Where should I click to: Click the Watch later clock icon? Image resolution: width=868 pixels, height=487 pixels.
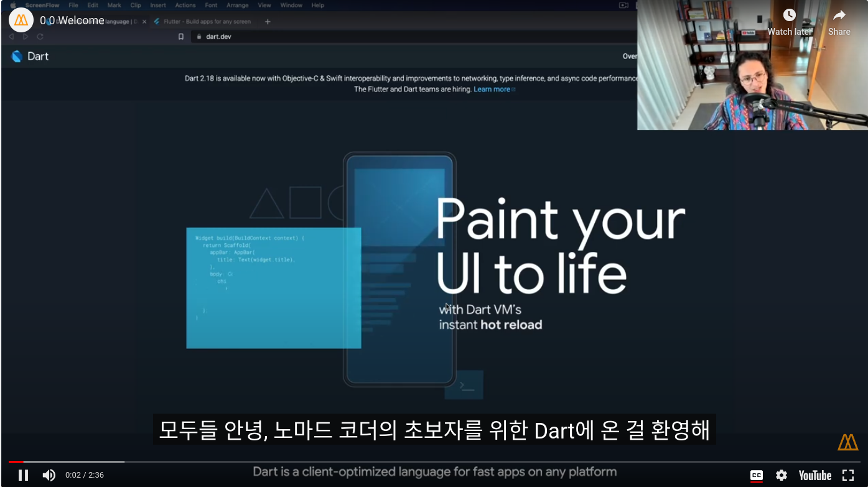(x=789, y=16)
